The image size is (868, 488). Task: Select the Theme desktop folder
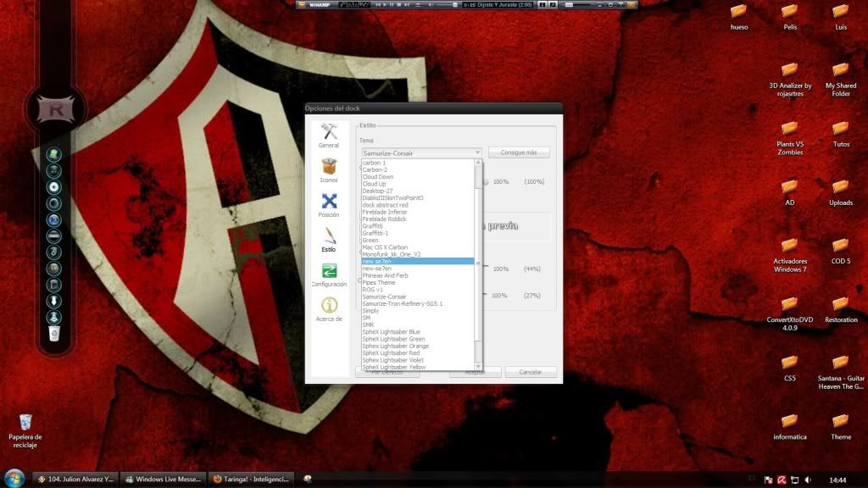click(x=841, y=428)
